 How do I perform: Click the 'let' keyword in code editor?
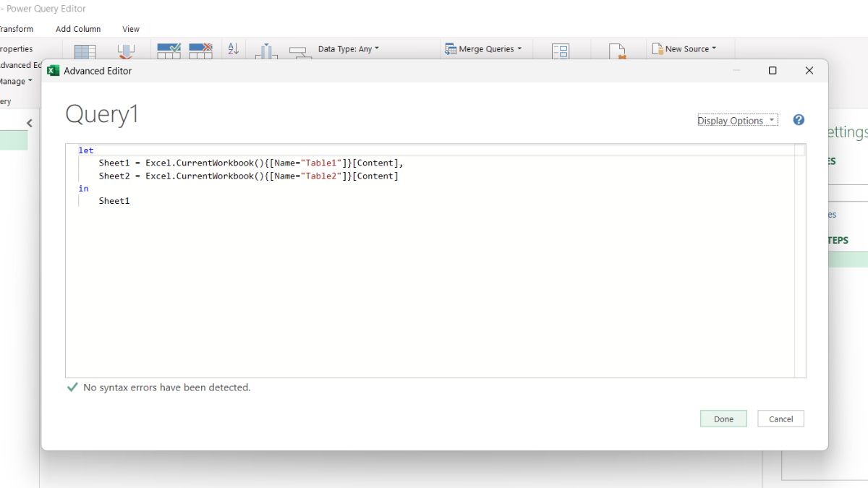(x=86, y=150)
